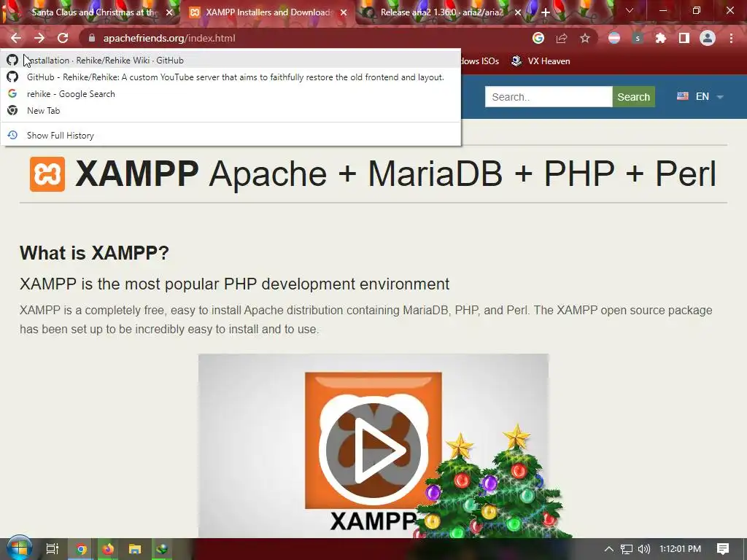Open the striped flag extension icon
747x560 pixels.
614,38
